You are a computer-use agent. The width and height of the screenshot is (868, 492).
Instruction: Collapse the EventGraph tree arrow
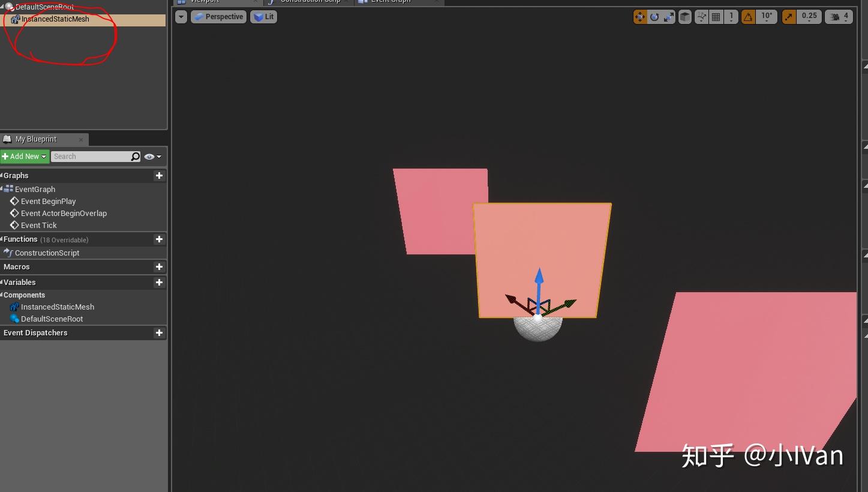pos(2,189)
